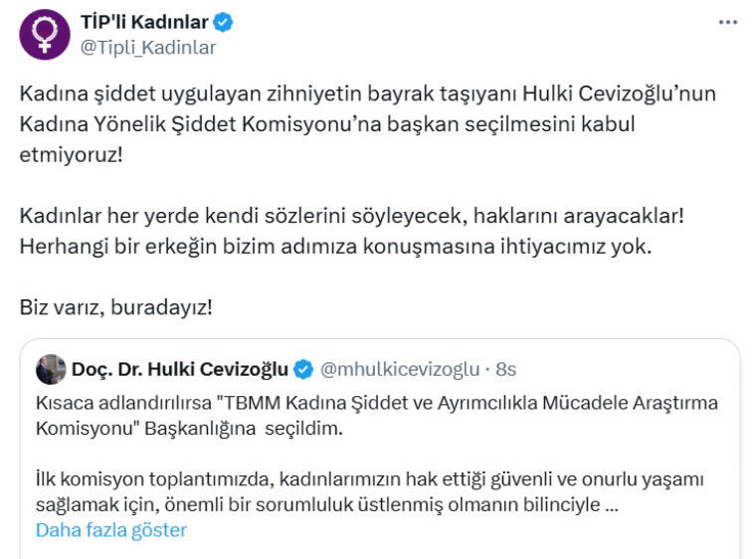The width and height of the screenshot is (756, 559).
Task: Click the 8s timestamp on quoted tweet
Action: click(505, 369)
